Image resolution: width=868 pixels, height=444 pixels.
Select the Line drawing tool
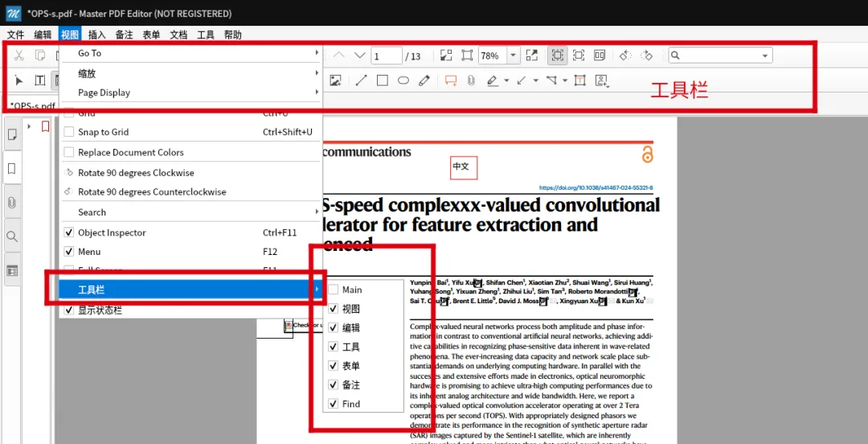pos(361,81)
